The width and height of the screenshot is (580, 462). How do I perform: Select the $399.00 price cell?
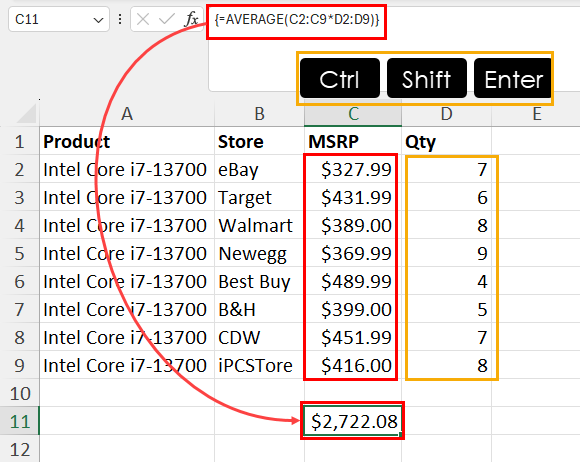coord(353,310)
